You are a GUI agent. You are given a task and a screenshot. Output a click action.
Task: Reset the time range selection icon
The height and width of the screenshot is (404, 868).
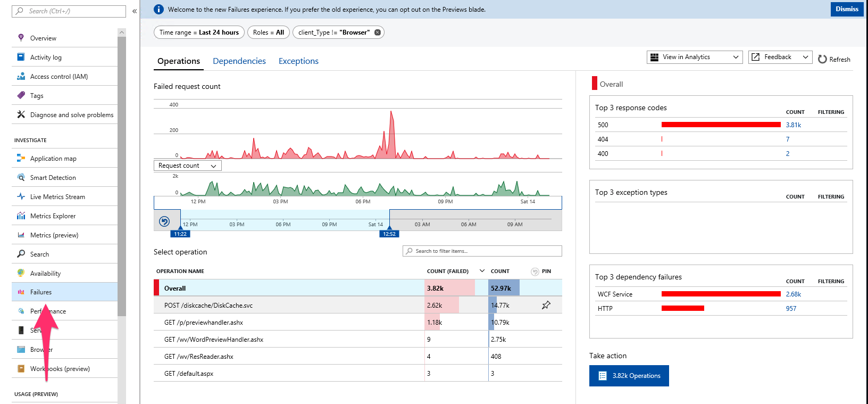[x=164, y=221]
